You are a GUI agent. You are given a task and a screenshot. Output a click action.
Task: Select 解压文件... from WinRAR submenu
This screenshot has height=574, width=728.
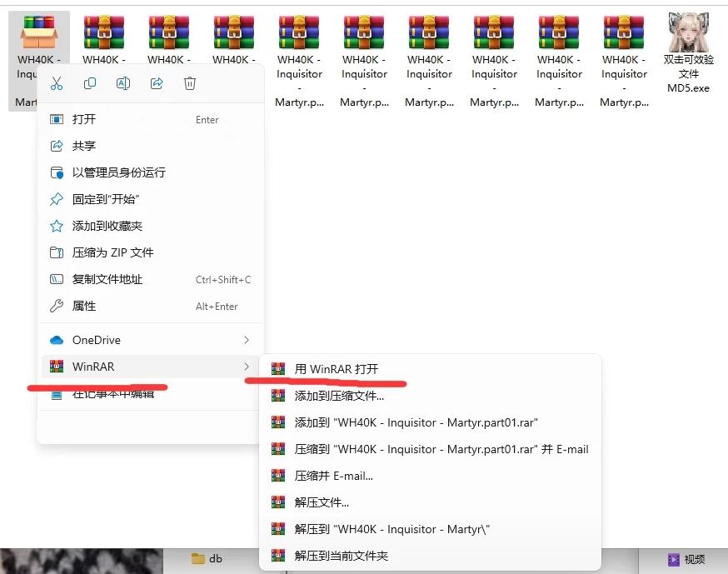coord(322,502)
